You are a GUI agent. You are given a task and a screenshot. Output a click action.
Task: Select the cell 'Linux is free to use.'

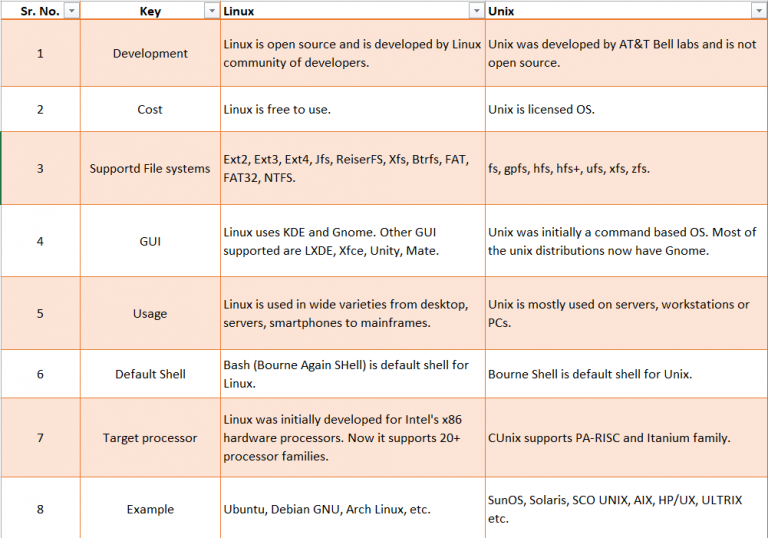[277, 110]
